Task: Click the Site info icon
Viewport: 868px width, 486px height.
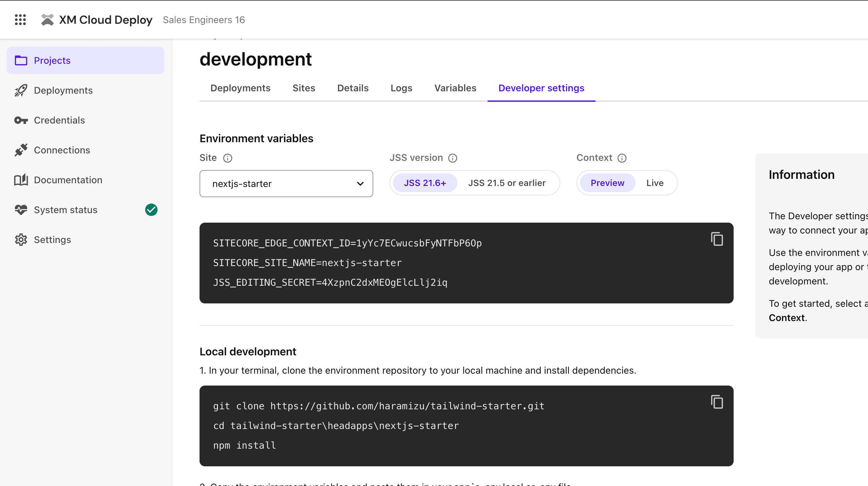Action: tap(227, 158)
